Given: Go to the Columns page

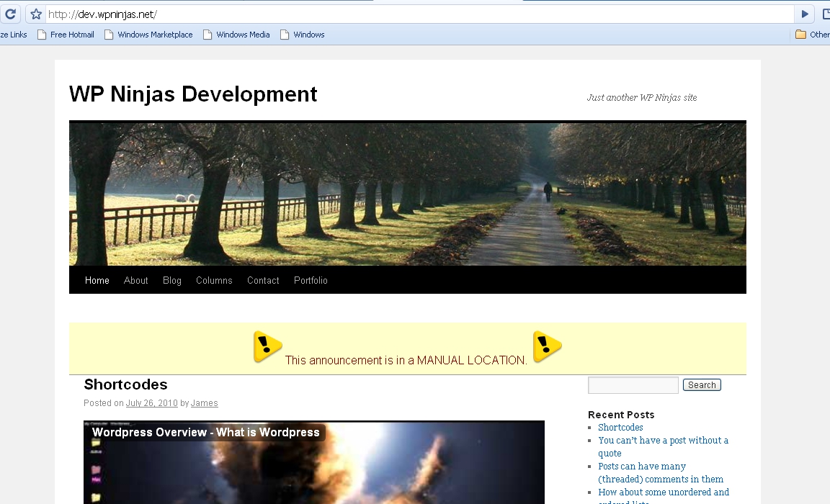Looking at the screenshot, I should [x=214, y=281].
